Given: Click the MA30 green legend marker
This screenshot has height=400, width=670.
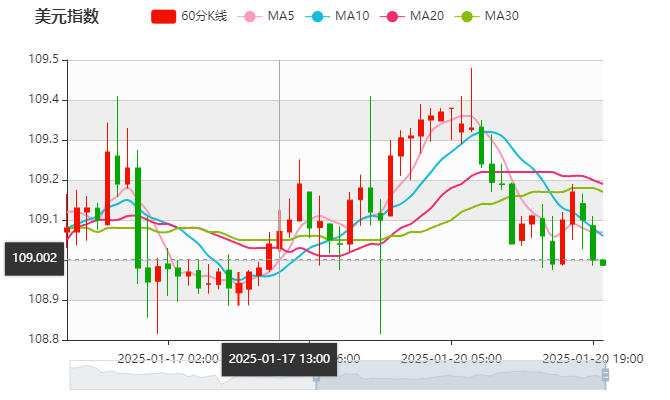Looking at the screenshot, I should click(x=465, y=17).
